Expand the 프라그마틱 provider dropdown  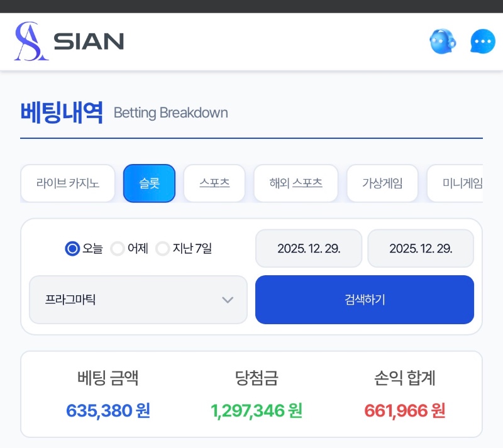pos(138,300)
